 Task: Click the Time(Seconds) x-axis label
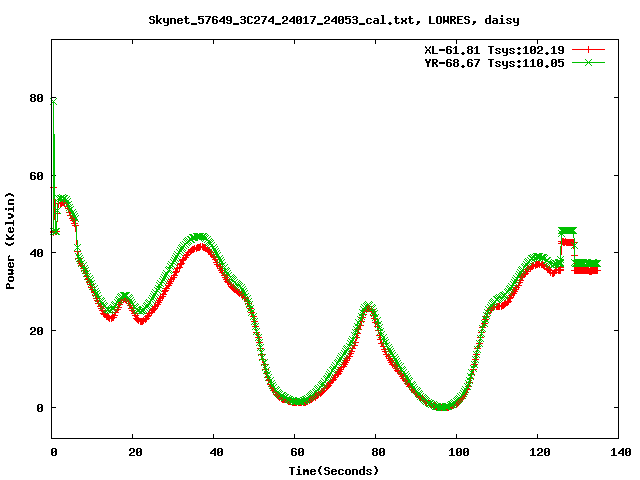(333, 471)
